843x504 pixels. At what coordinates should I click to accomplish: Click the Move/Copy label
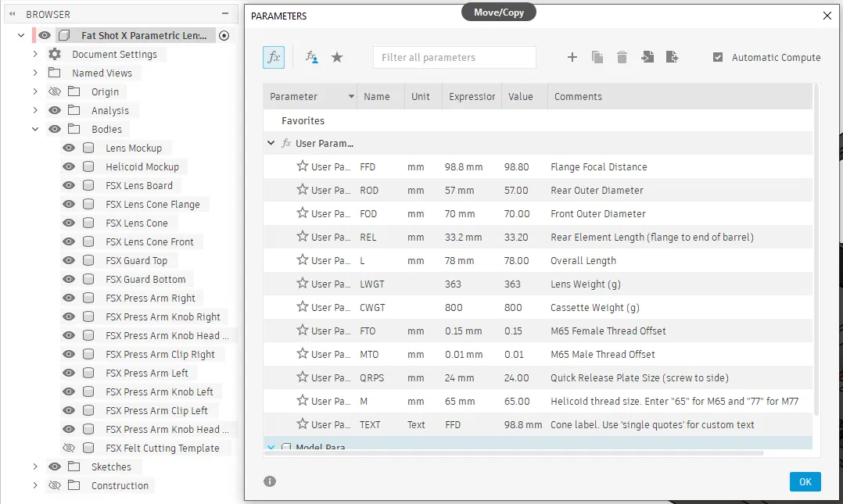(x=499, y=13)
